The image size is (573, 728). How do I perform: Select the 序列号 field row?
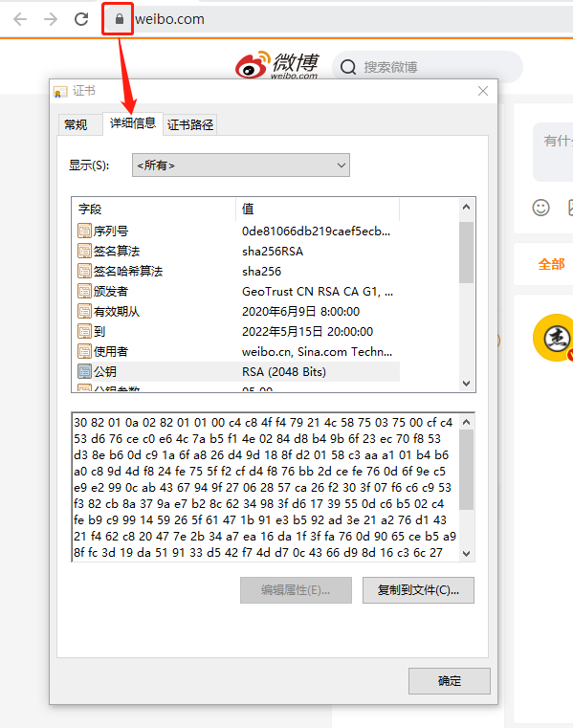click(236, 231)
